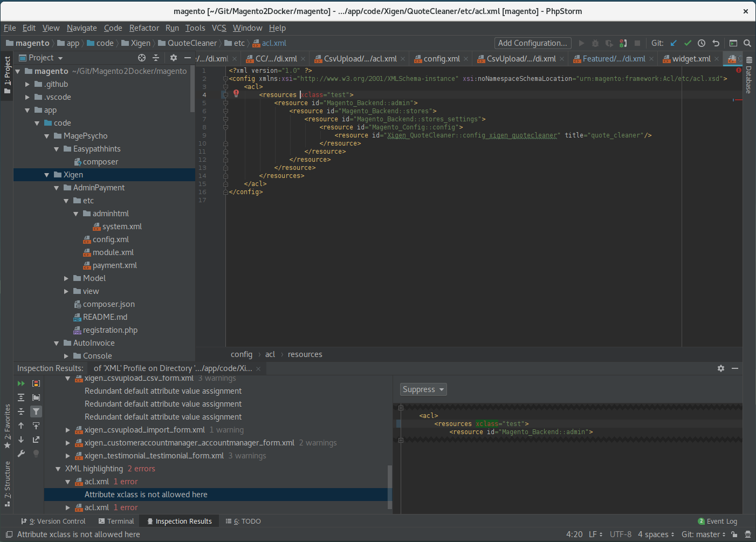
Task: Click QuoteCleaner breadcrumb in navigation bar
Action: pyautogui.click(x=187, y=43)
